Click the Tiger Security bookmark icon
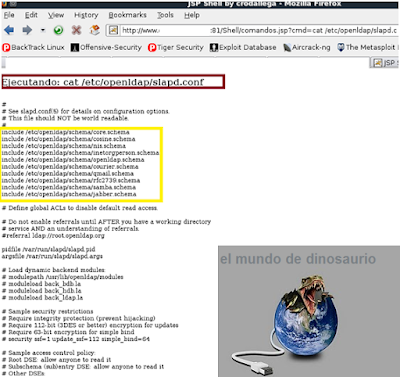The width and height of the screenshot is (400, 377). pyautogui.click(x=152, y=48)
